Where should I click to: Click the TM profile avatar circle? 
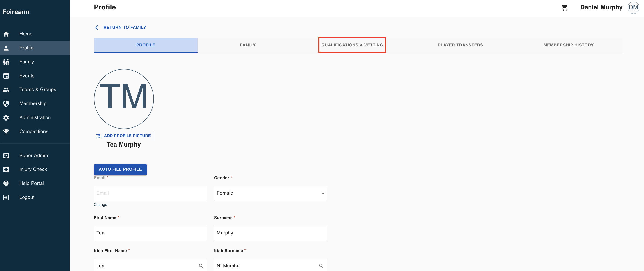(x=124, y=99)
